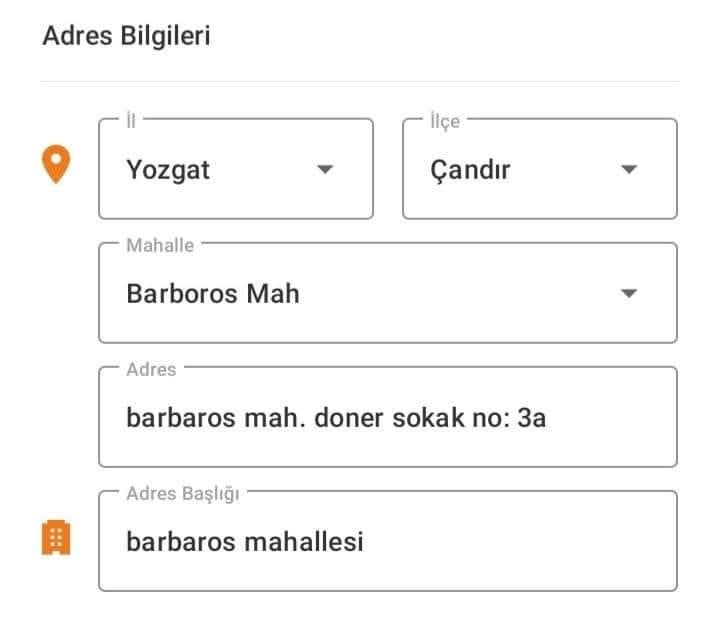Expand the İlçe dropdown arrow
Viewport: 720px width, 626px height.
(629, 169)
